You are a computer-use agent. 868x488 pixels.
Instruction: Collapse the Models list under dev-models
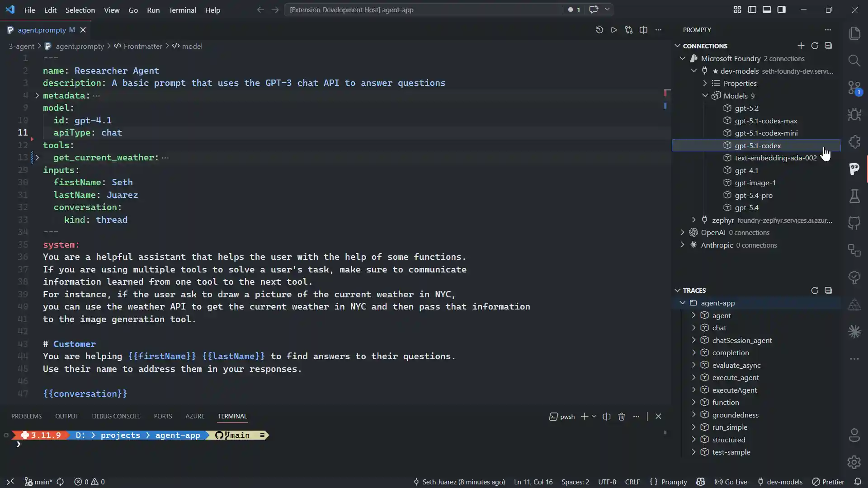click(x=706, y=96)
